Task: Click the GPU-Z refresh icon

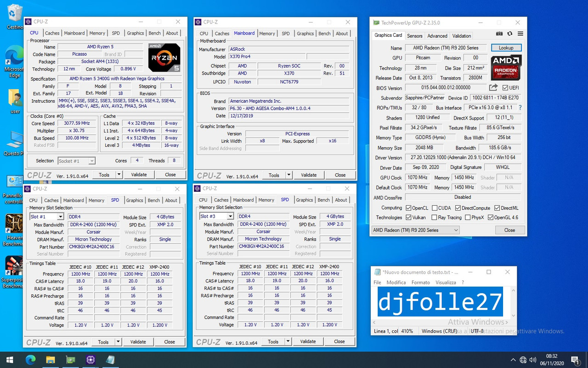Action: [x=509, y=34]
